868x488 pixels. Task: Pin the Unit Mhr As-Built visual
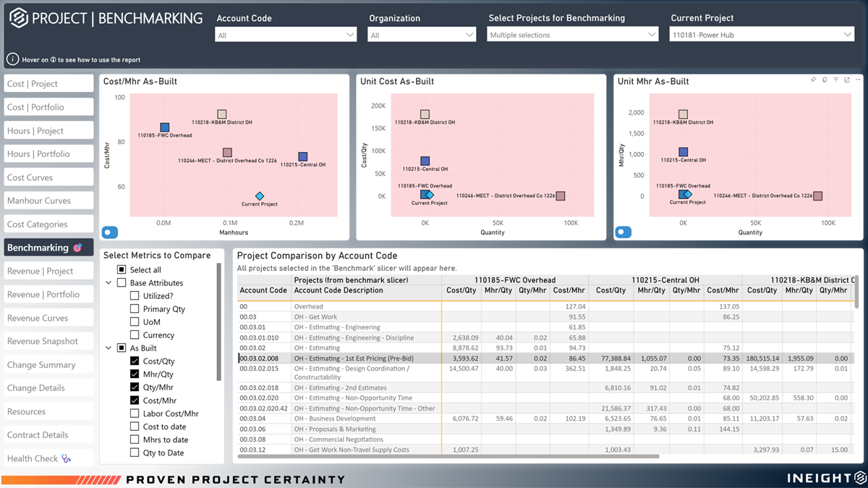point(814,80)
